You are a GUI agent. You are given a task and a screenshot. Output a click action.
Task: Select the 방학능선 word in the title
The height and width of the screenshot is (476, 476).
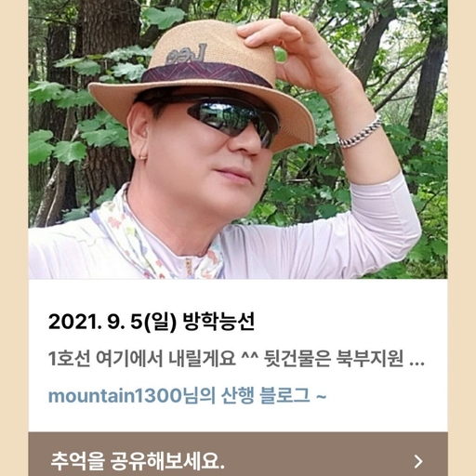pyautogui.click(x=218, y=322)
